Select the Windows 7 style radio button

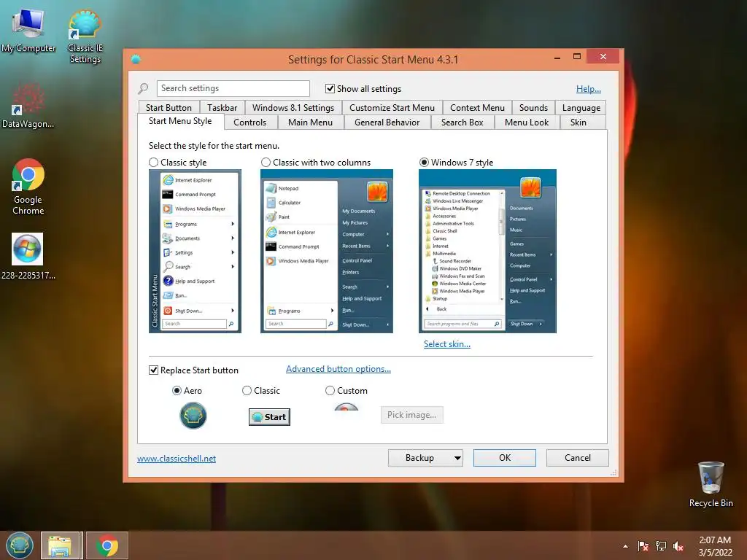pos(424,163)
